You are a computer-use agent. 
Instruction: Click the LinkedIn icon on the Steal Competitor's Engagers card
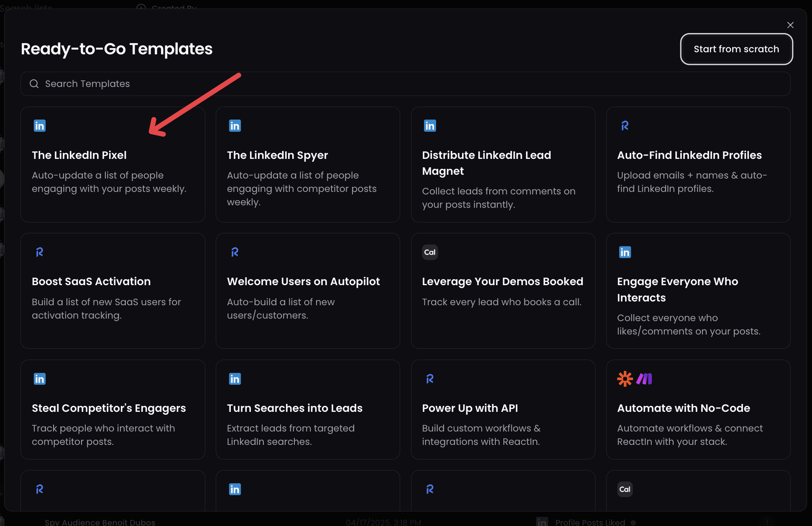[40, 379]
